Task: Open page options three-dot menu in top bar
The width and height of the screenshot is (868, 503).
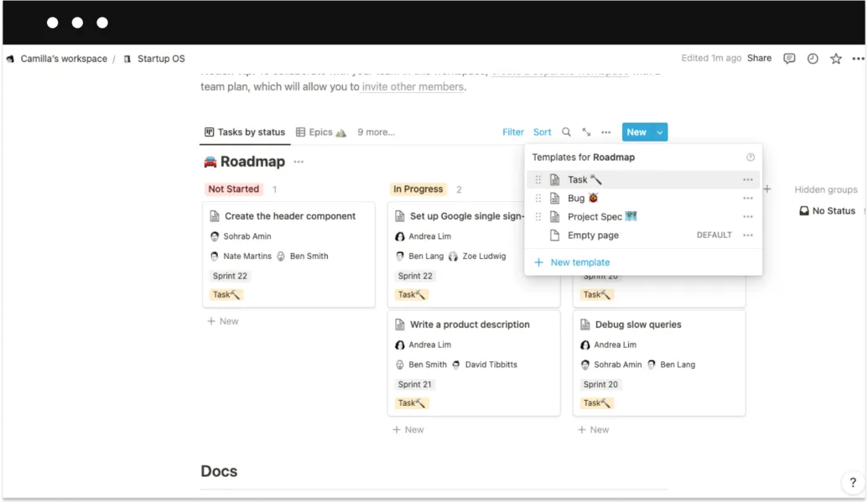Action: tap(858, 59)
